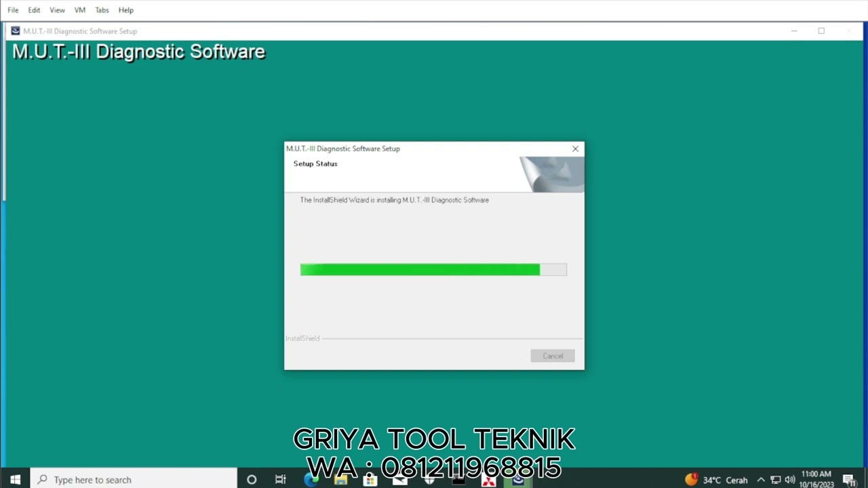Viewport: 868px width, 488px height.
Task: Open the Windows Start menu
Action: coord(15,479)
